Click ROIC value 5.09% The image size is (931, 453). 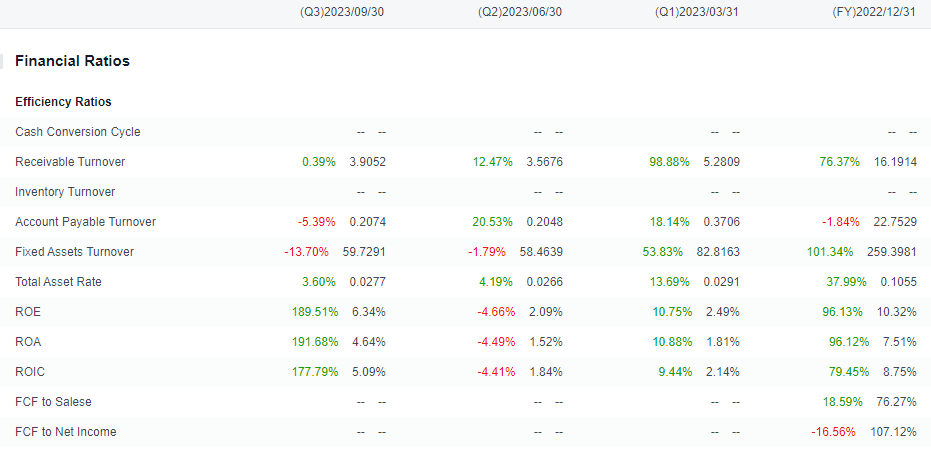tap(369, 372)
